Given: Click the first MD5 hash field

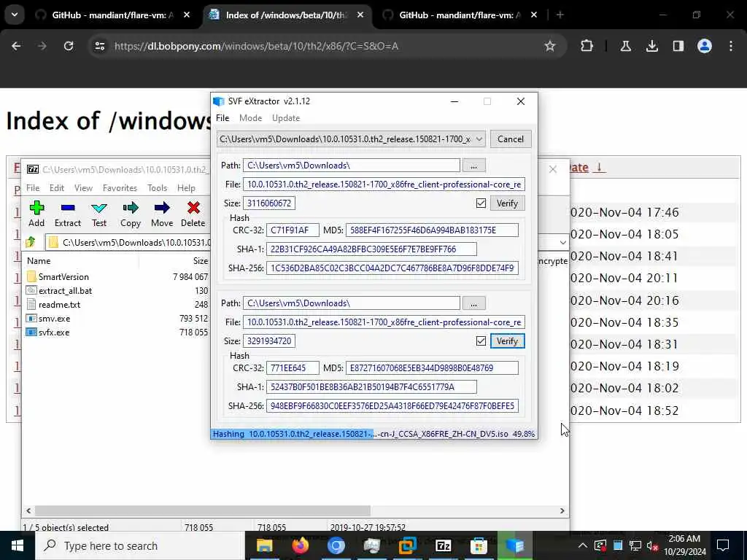Looking at the screenshot, I should (x=432, y=230).
